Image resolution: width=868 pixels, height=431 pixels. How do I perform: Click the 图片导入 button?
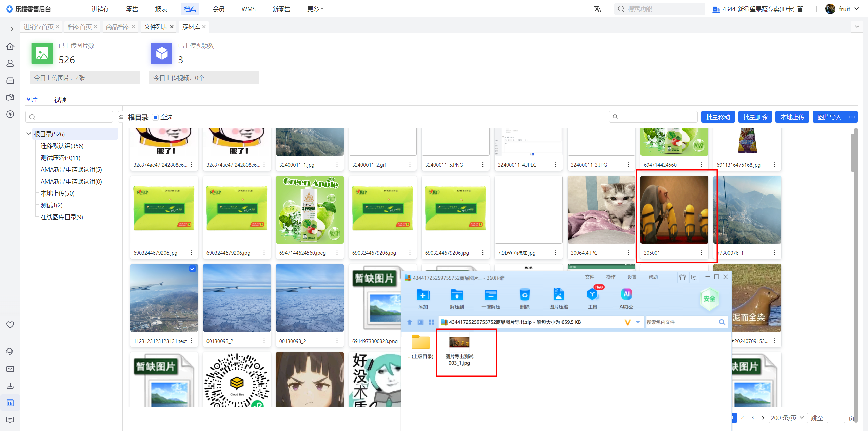829,117
